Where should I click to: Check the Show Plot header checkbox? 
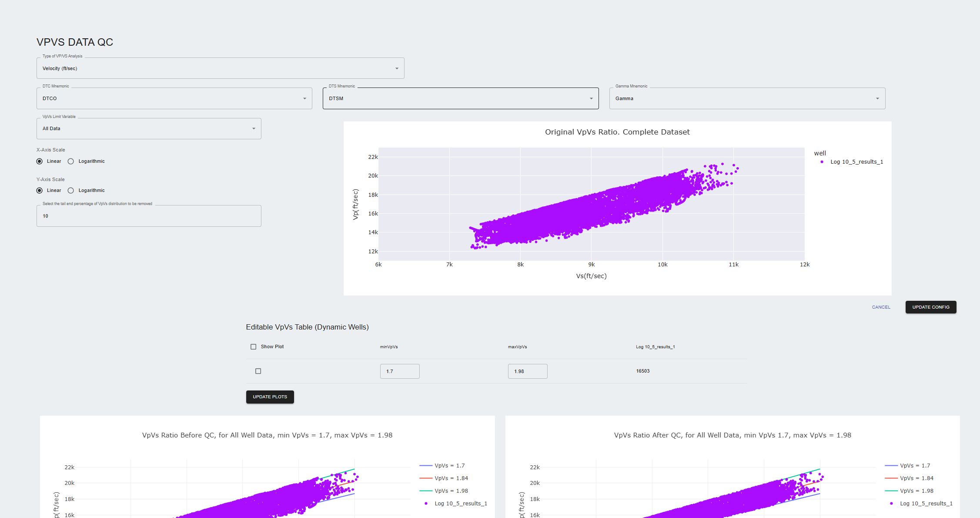click(254, 347)
